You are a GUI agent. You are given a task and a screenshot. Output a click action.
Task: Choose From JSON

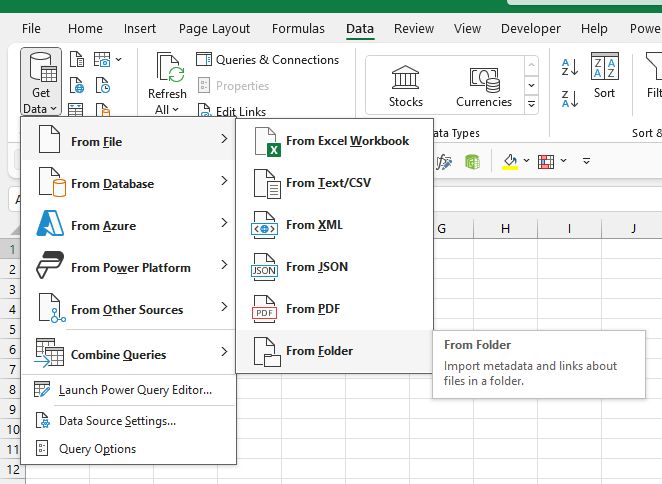pos(334,266)
